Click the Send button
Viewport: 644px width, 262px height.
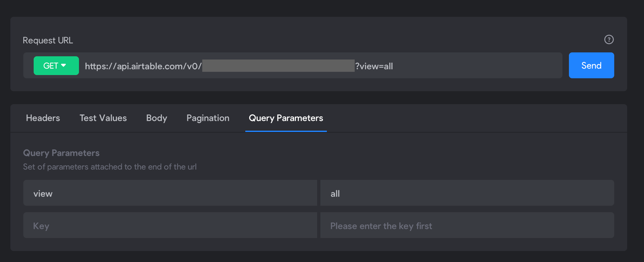[591, 65]
